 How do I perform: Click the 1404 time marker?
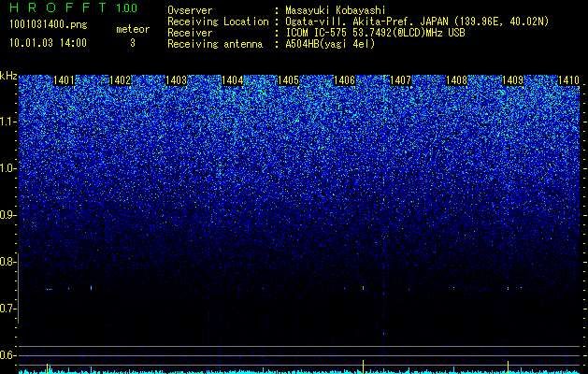point(232,80)
